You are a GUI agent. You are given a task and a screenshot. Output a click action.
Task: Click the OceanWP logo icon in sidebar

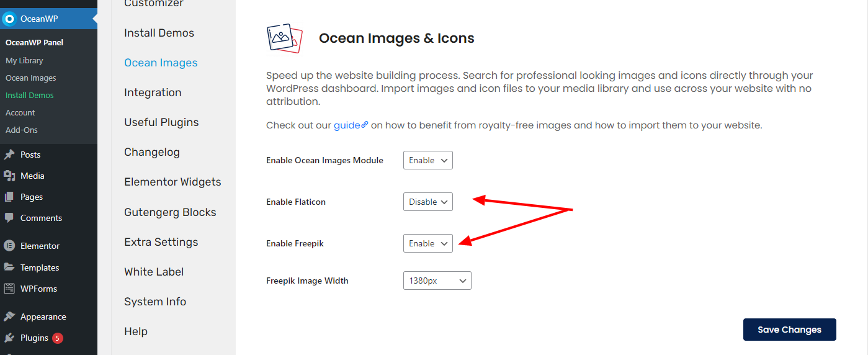(x=9, y=19)
